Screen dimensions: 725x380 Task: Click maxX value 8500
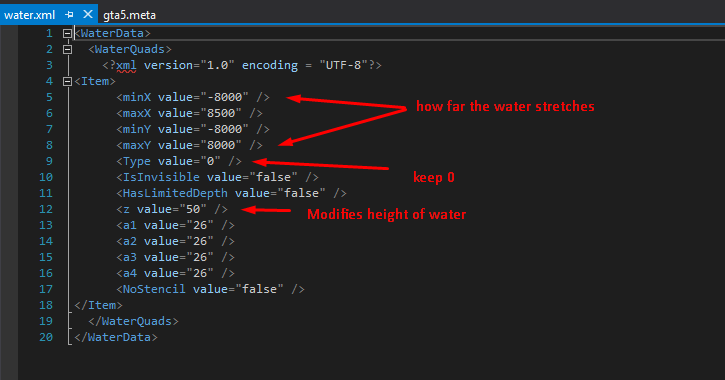(x=190, y=113)
